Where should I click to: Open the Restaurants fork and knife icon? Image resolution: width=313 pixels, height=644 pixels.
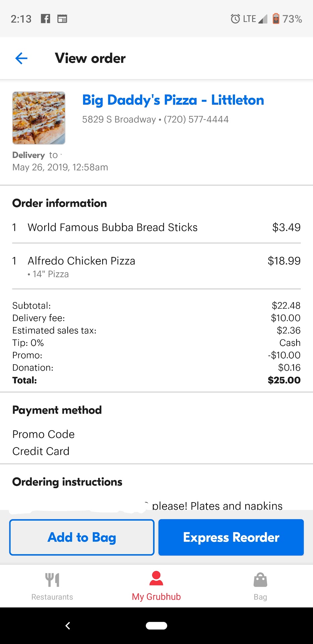click(x=52, y=580)
